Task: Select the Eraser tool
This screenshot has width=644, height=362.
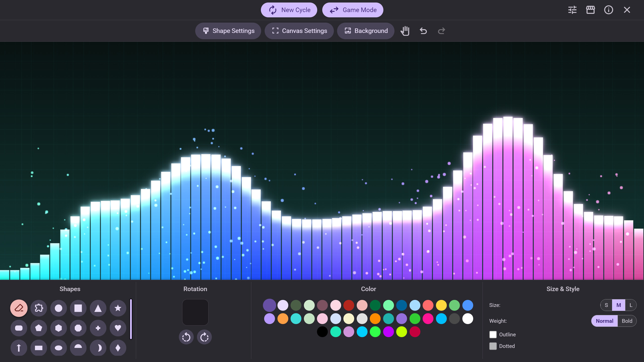Action: tap(19, 308)
